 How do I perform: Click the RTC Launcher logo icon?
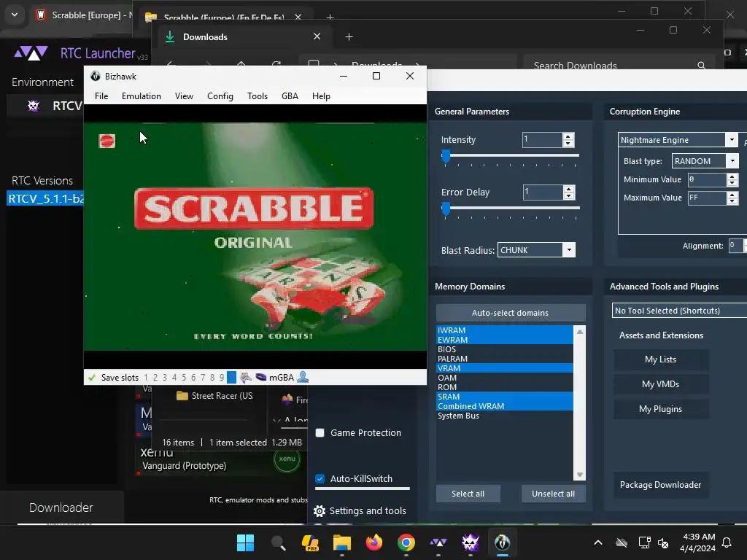pyautogui.click(x=31, y=52)
